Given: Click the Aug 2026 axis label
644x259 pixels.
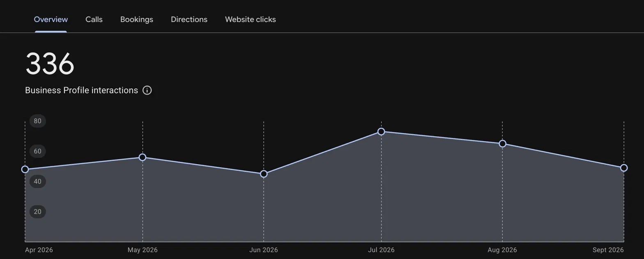Looking at the screenshot, I should pyautogui.click(x=502, y=250).
